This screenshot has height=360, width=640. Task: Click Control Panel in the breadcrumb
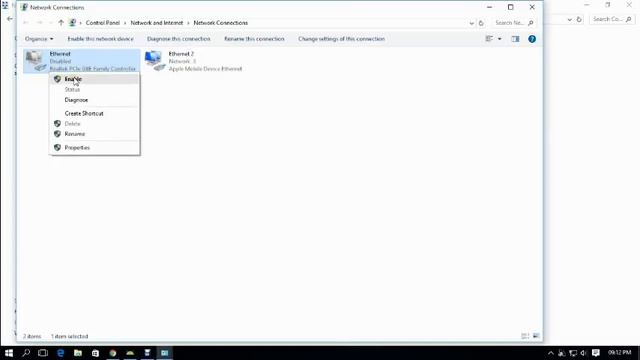tap(102, 23)
